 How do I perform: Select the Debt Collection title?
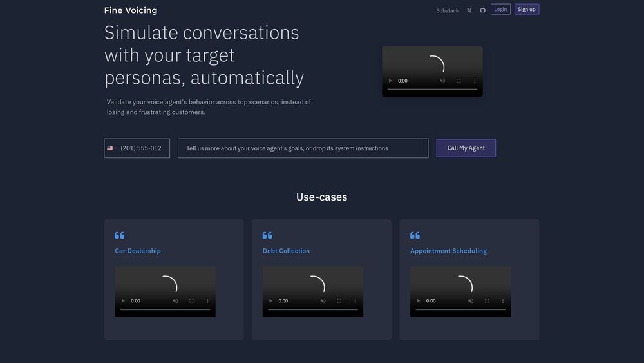pos(286,251)
